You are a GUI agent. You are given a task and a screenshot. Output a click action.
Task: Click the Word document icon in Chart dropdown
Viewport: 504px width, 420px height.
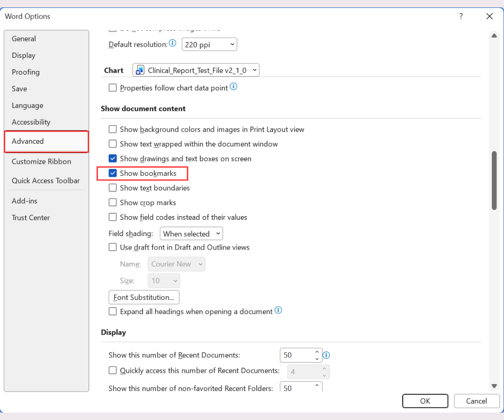(140, 70)
